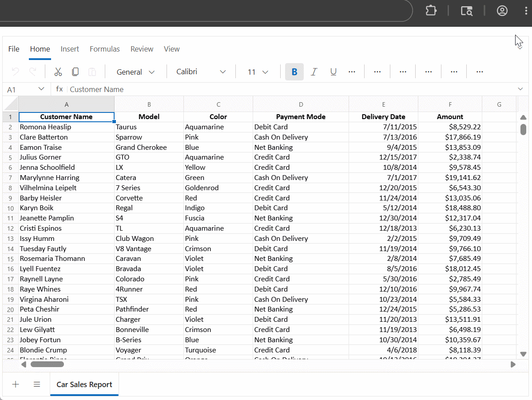Toggle Underline formatting

333,72
